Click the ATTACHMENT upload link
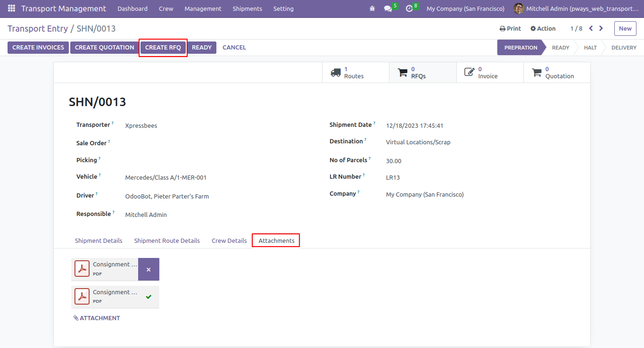This screenshot has width=644, height=348. pos(97,318)
